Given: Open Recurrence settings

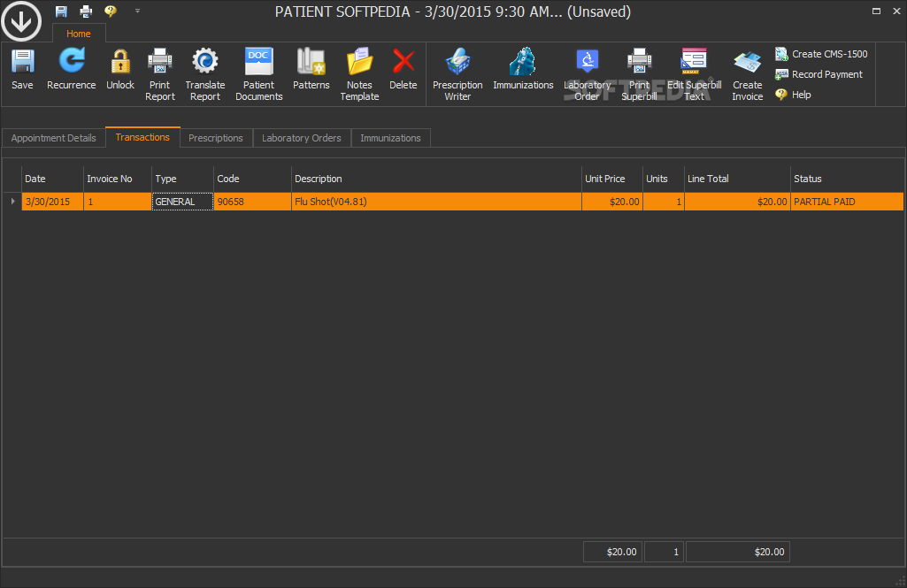Looking at the screenshot, I should 71,69.
